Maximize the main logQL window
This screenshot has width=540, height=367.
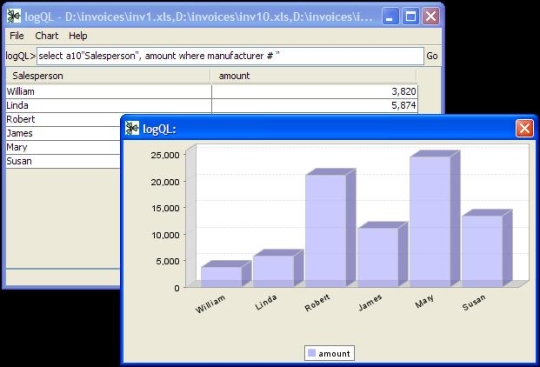[411, 16]
